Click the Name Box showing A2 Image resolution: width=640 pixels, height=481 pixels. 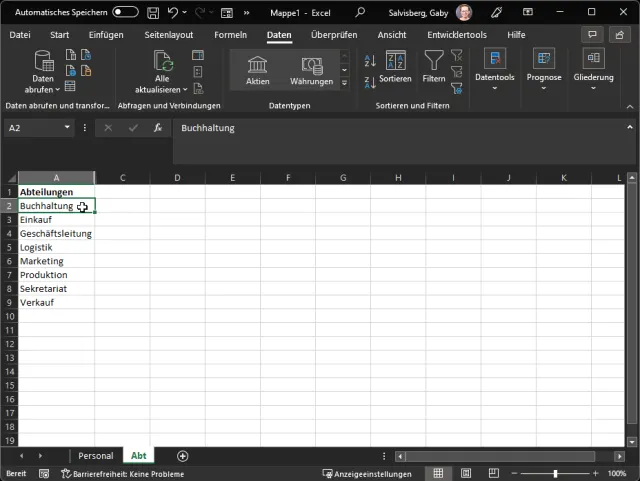(x=33, y=128)
